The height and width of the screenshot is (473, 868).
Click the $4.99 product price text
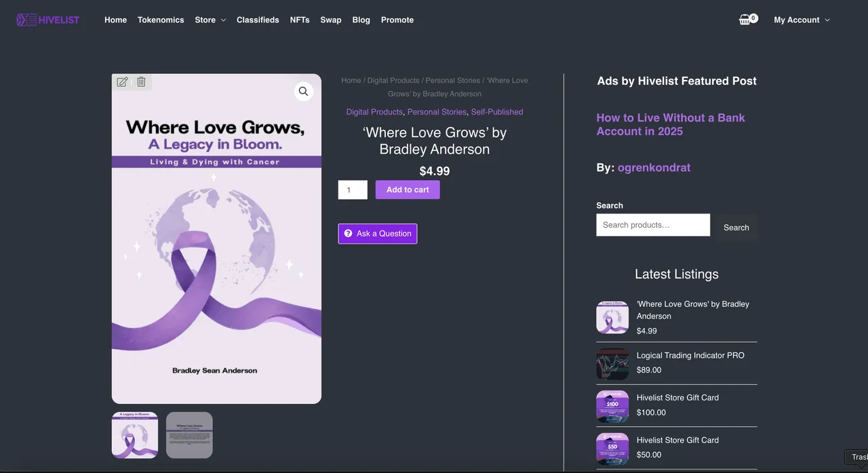click(435, 171)
